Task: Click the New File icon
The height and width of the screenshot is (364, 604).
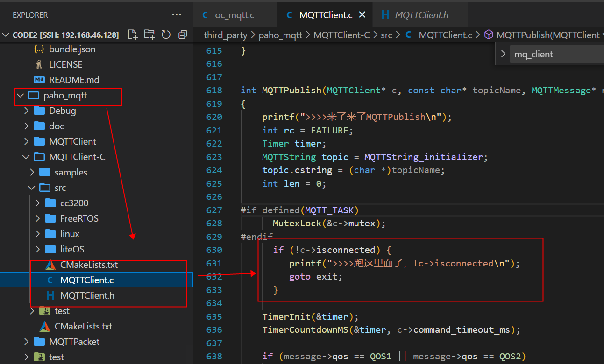Action: tap(133, 35)
